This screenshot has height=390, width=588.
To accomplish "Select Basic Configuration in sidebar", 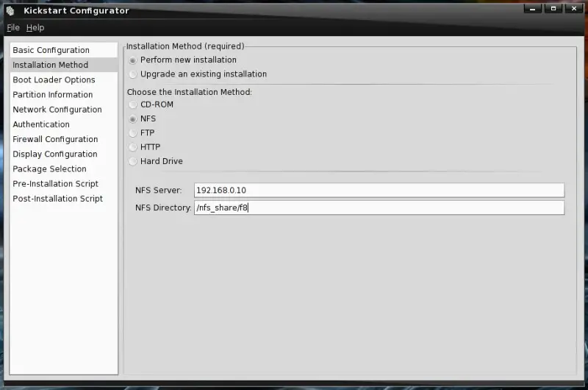I will 64,50.
